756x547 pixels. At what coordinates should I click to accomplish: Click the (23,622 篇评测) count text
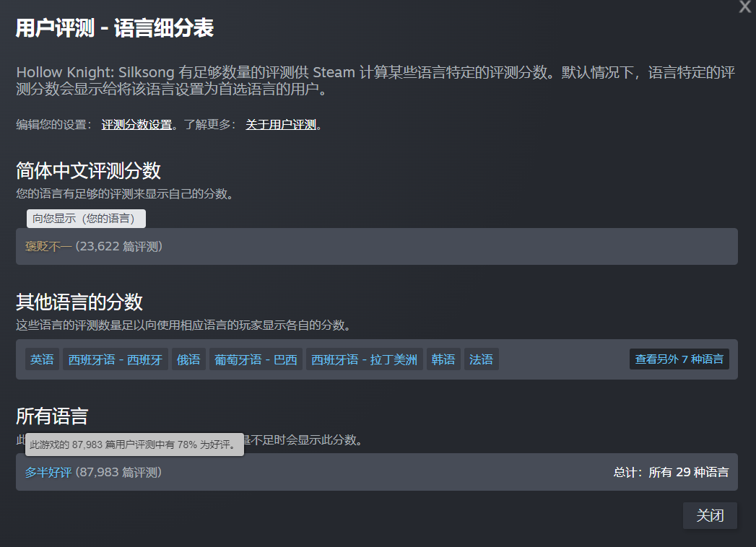click(119, 247)
